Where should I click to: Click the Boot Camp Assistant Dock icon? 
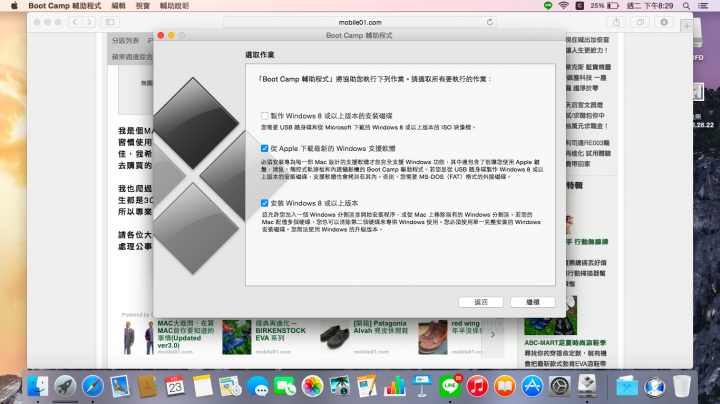tap(587, 386)
